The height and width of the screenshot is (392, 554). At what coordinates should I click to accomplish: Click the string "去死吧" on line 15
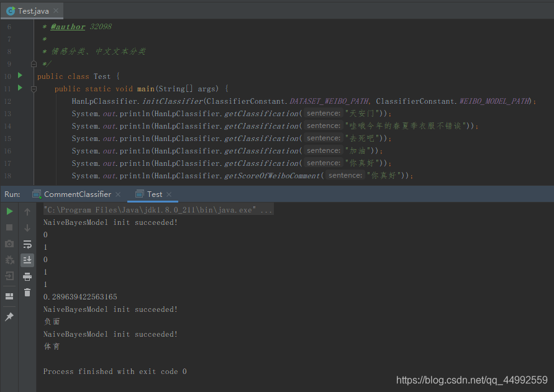[362, 139]
